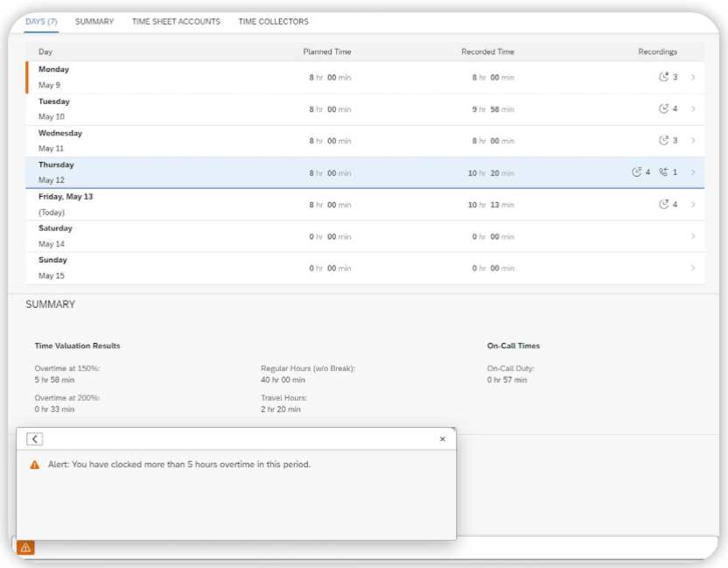This screenshot has height=568, width=728.
Task: Click Tuesday's recordings clock icon
Action: 663,109
